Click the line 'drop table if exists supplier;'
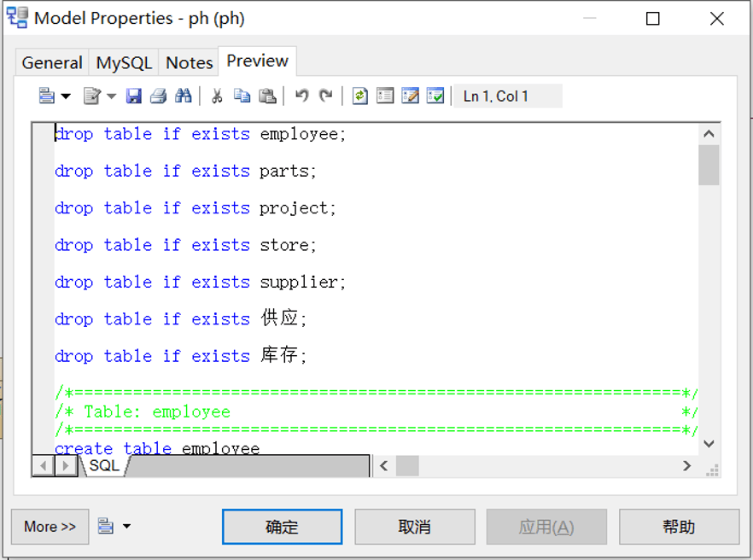 [201, 282]
